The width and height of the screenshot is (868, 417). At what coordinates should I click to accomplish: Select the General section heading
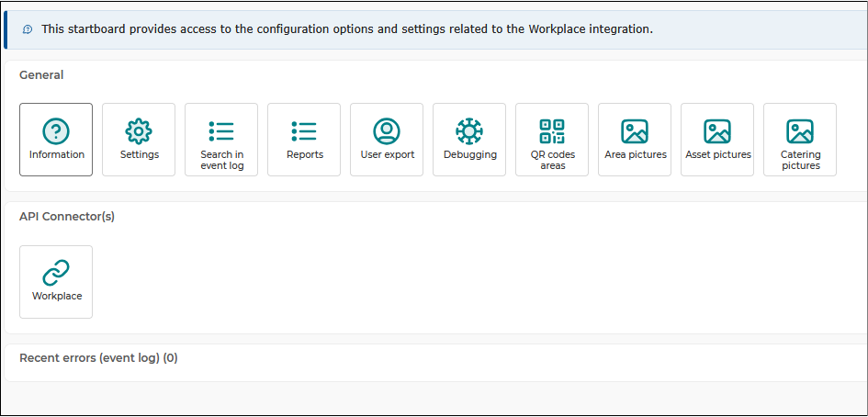[x=41, y=74]
